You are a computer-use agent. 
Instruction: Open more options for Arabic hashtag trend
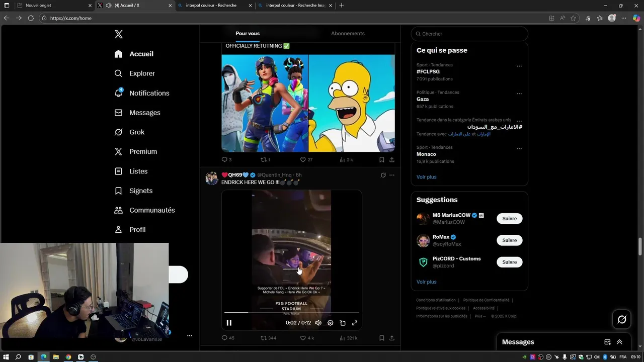pos(519,121)
